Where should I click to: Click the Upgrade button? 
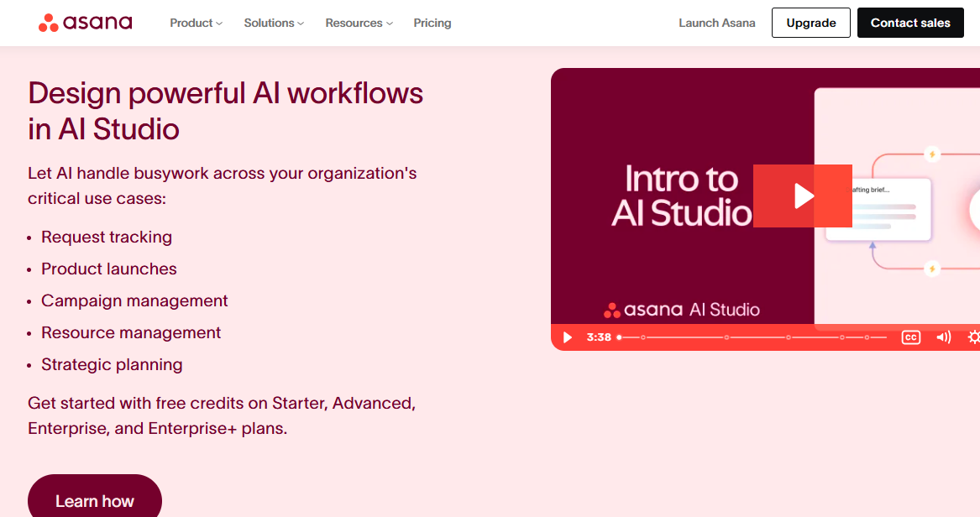[x=810, y=23]
